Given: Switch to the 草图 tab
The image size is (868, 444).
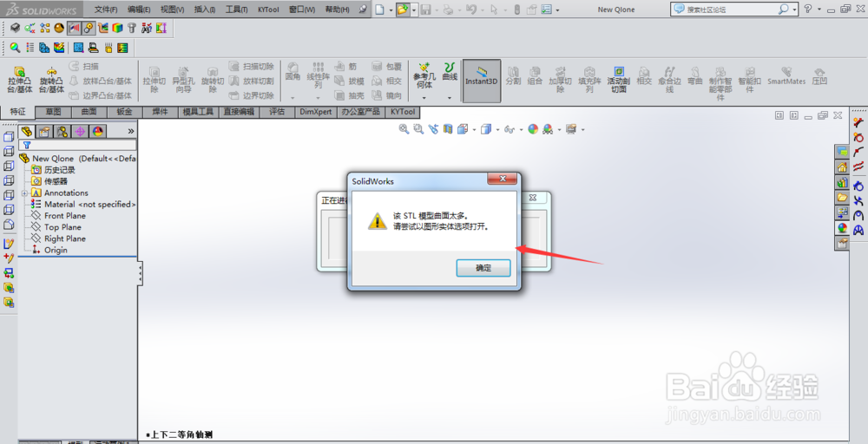Looking at the screenshot, I should [53, 112].
